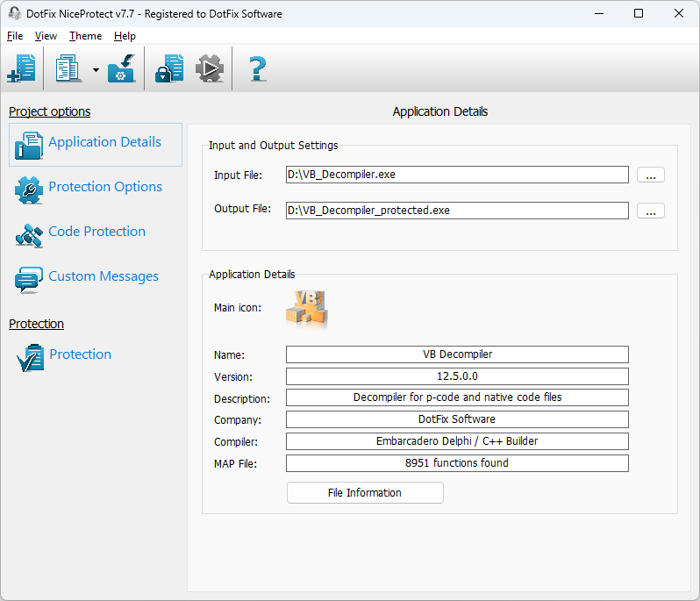
Task: Click the Protection checklist icon
Action: click(31, 358)
